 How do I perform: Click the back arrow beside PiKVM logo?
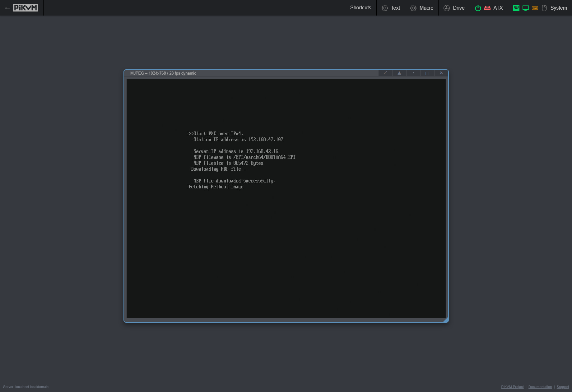click(x=7, y=8)
